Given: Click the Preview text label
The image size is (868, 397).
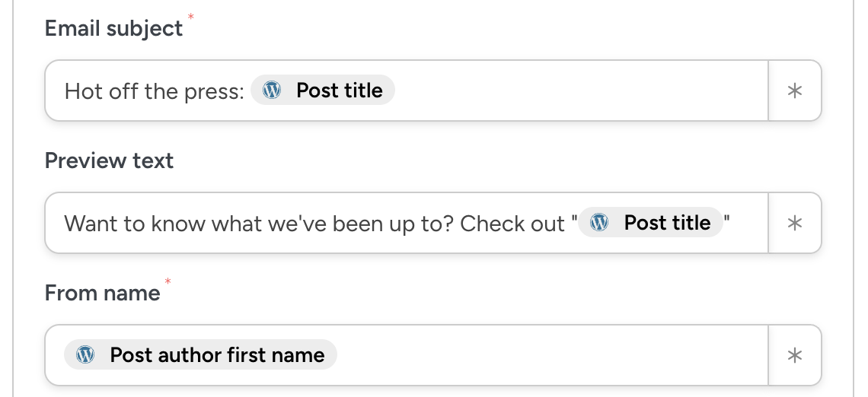Looking at the screenshot, I should 109,160.
